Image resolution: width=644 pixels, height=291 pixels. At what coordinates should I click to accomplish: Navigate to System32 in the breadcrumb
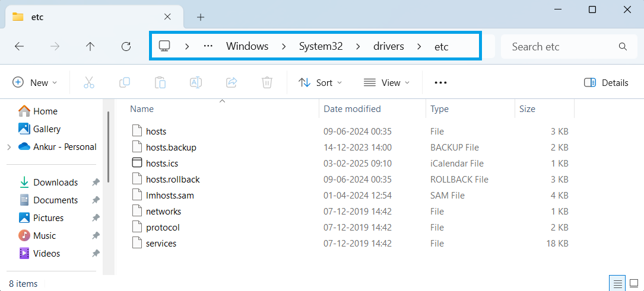[321, 47]
